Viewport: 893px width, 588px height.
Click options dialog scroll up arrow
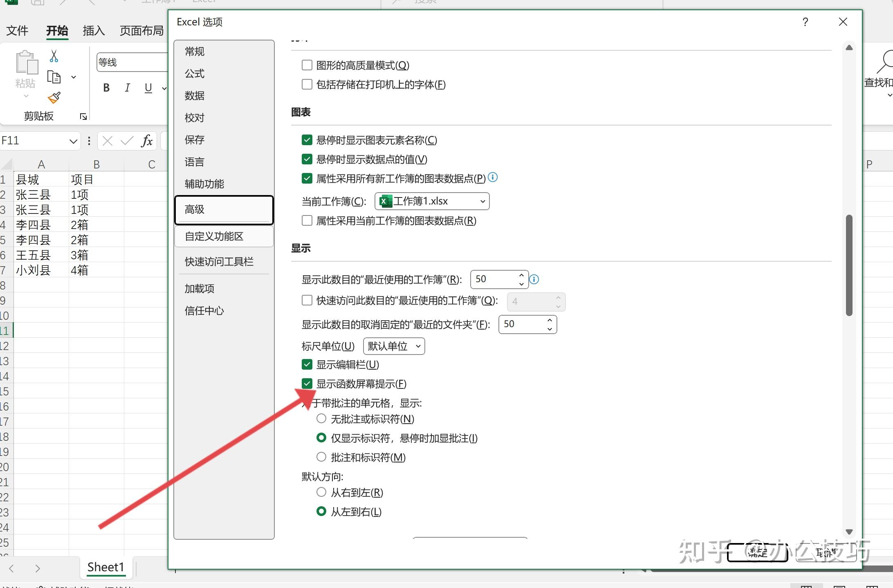849,48
